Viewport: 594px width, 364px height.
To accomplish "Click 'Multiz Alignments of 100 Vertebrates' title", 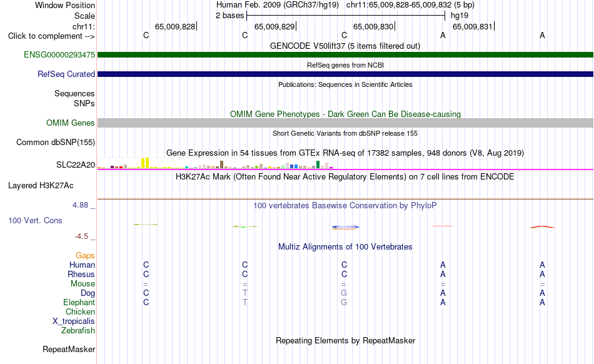I will point(345,246).
